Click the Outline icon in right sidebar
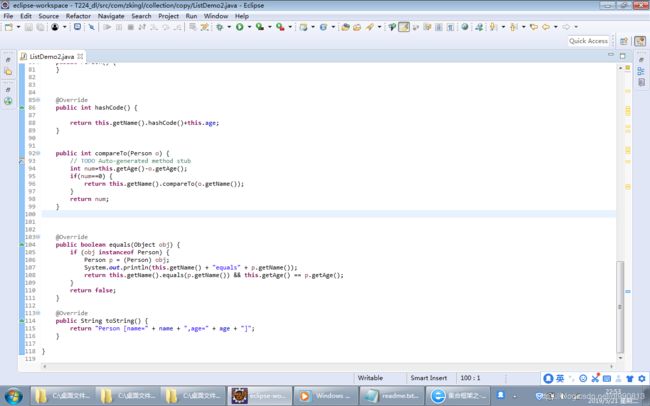This screenshot has width=650, height=406. pos(641,71)
